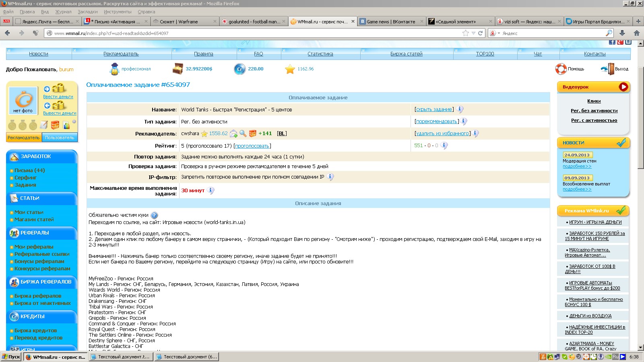Open the bar chart statistics icon in profile panel
Image resolution: width=644 pixels, height=362 pixels.
pos(66,125)
